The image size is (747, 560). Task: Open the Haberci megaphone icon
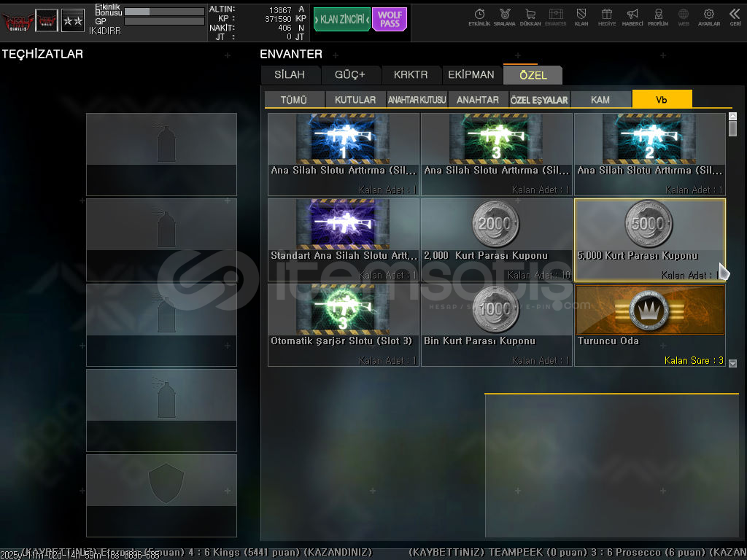pyautogui.click(x=632, y=17)
